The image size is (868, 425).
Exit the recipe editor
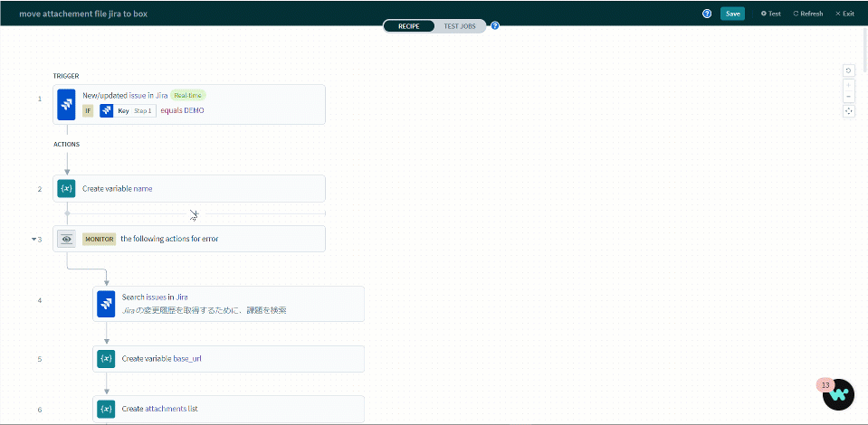[844, 14]
